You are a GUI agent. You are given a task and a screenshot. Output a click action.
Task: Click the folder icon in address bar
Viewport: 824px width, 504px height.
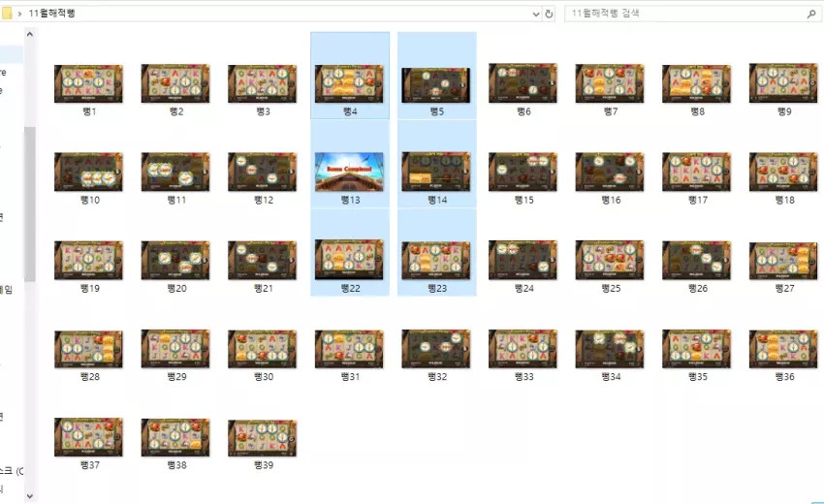click(x=7, y=14)
